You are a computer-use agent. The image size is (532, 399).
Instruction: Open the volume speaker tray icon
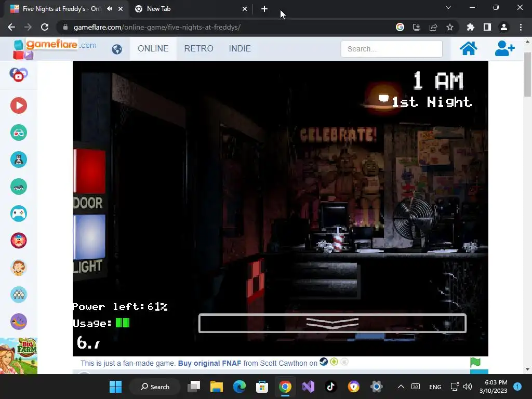tap(468, 387)
